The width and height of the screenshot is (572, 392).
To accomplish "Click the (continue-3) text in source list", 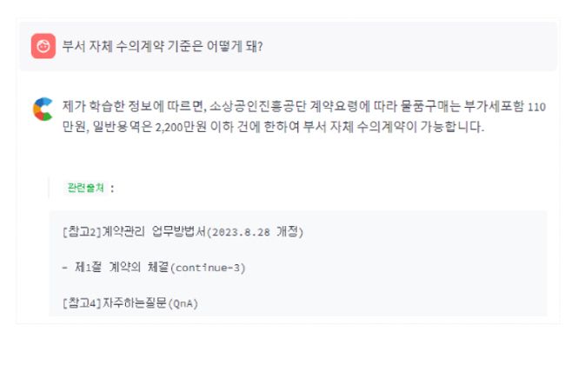I will click(209, 267).
